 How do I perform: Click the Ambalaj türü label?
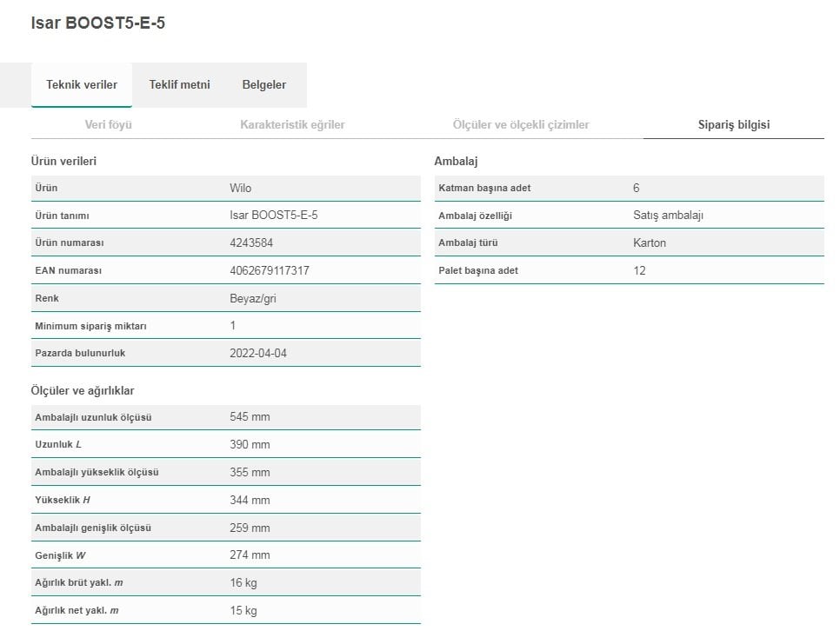point(468,242)
